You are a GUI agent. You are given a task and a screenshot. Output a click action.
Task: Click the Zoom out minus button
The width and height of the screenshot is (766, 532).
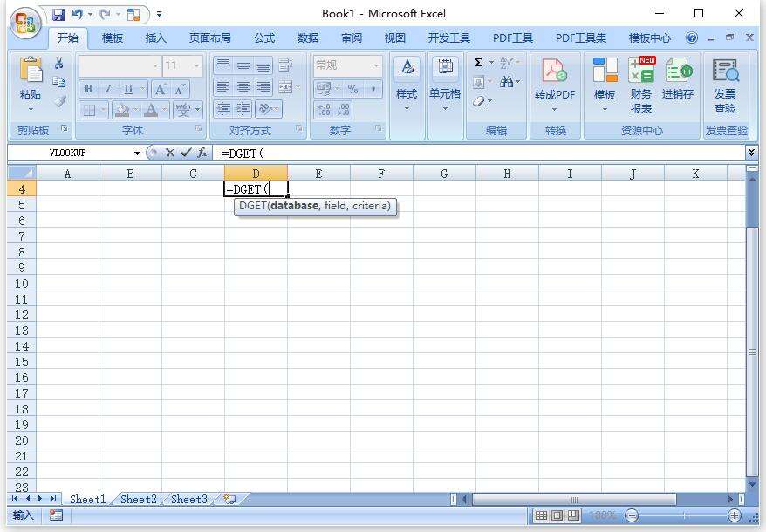[x=632, y=515]
